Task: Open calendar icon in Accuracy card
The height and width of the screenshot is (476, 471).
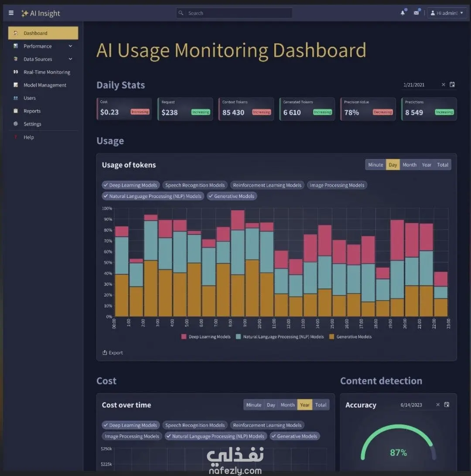Action: 447,405
